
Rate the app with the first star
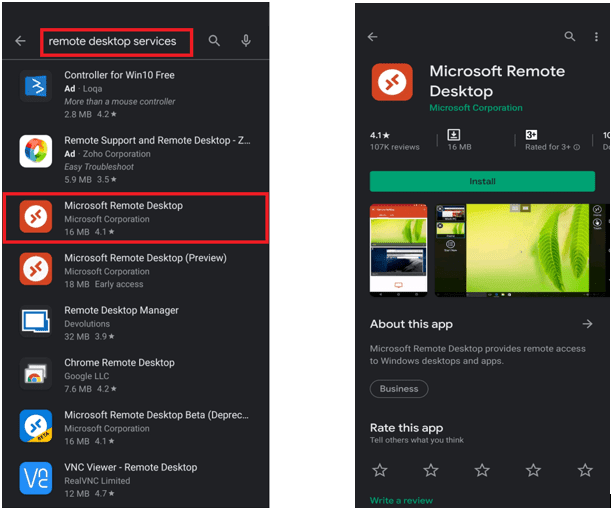pos(380,469)
